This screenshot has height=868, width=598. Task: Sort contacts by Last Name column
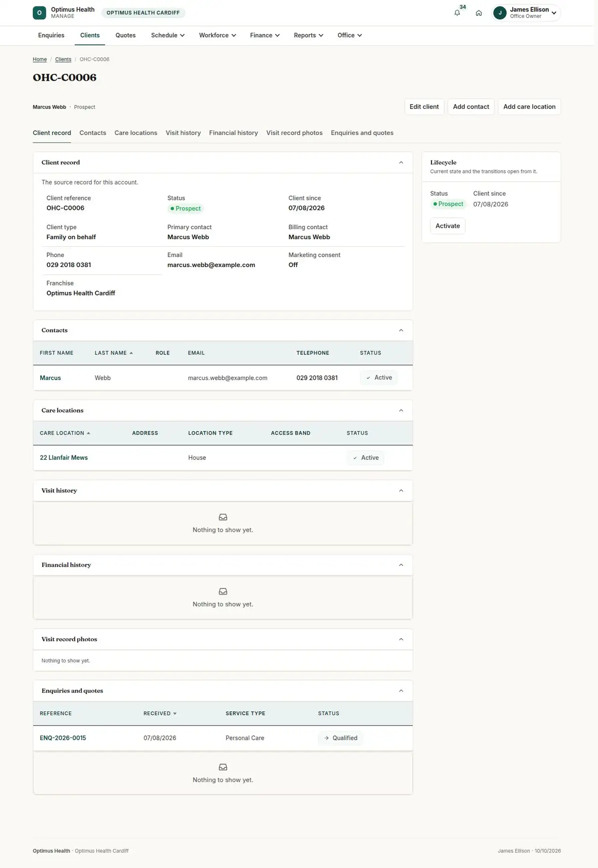[x=114, y=353]
